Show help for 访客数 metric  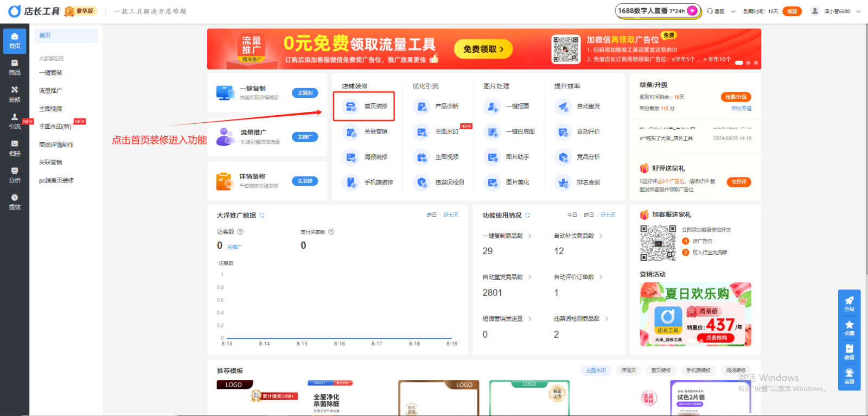click(240, 232)
